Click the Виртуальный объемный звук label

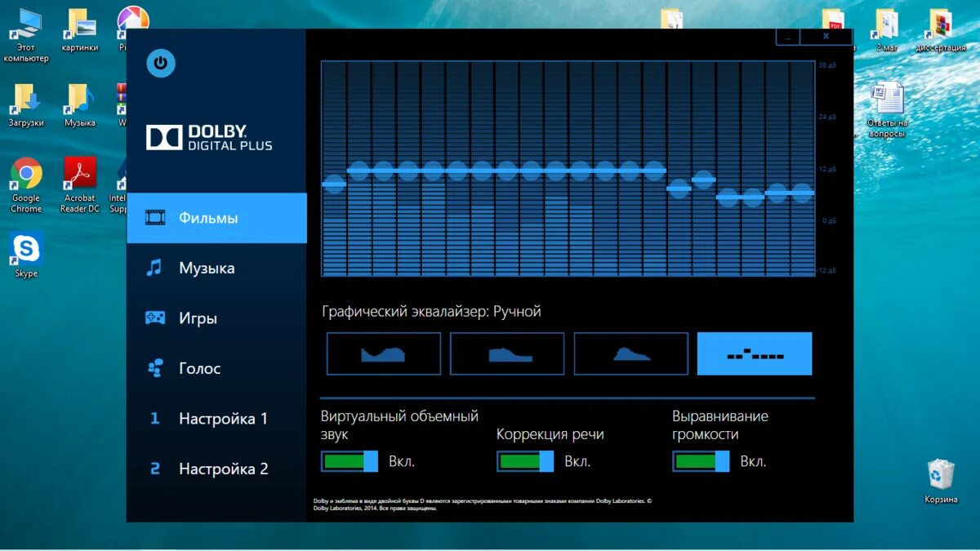399,424
